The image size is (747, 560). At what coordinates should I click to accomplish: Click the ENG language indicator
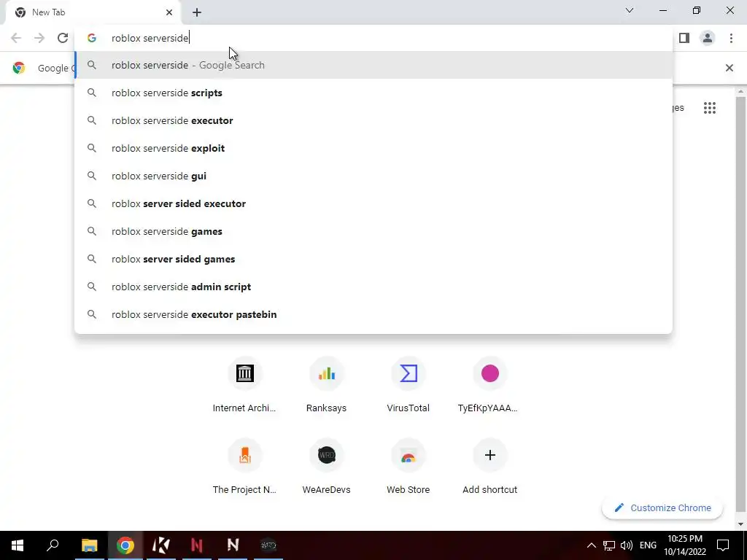pos(648,545)
